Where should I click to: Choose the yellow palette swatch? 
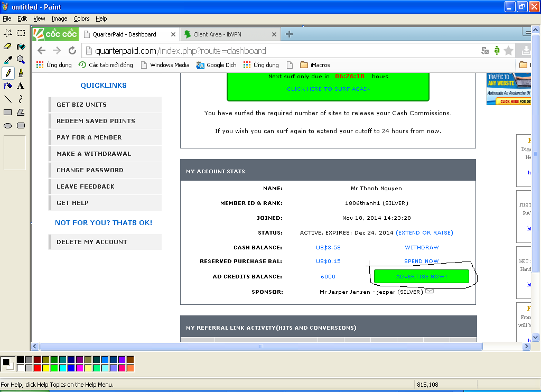click(45, 368)
